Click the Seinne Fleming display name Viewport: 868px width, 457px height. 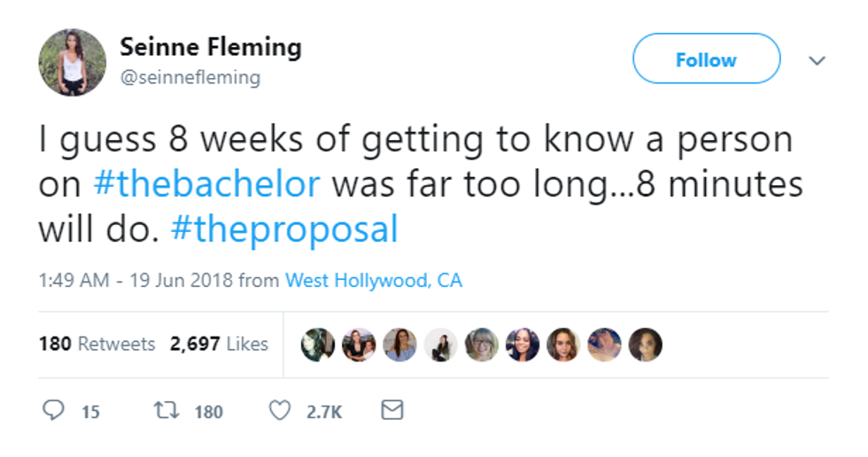(211, 46)
